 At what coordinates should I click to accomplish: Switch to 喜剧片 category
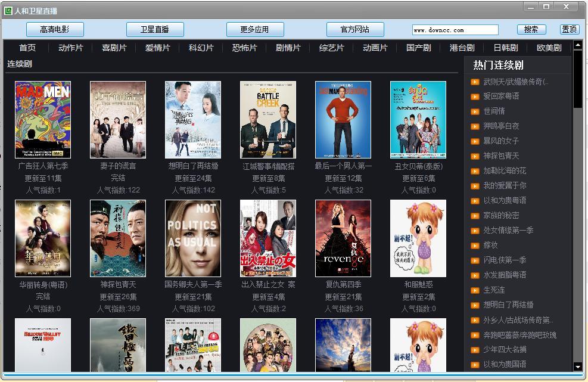coord(114,48)
